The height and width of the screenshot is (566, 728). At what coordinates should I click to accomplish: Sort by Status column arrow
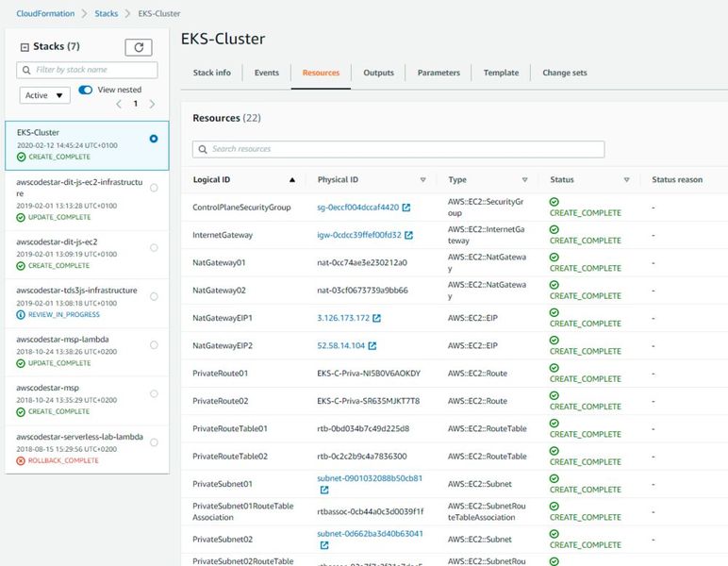(x=626, y=180)
